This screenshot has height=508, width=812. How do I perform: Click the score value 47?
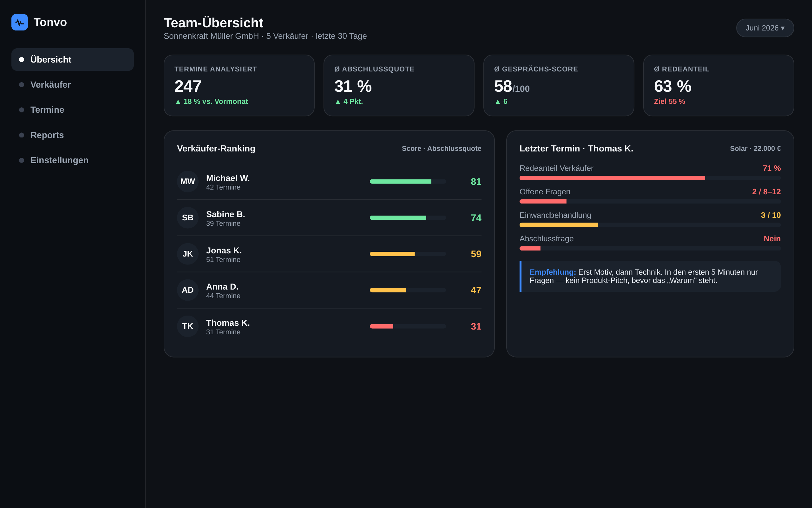pyautogui.click(x=476, y=290)
